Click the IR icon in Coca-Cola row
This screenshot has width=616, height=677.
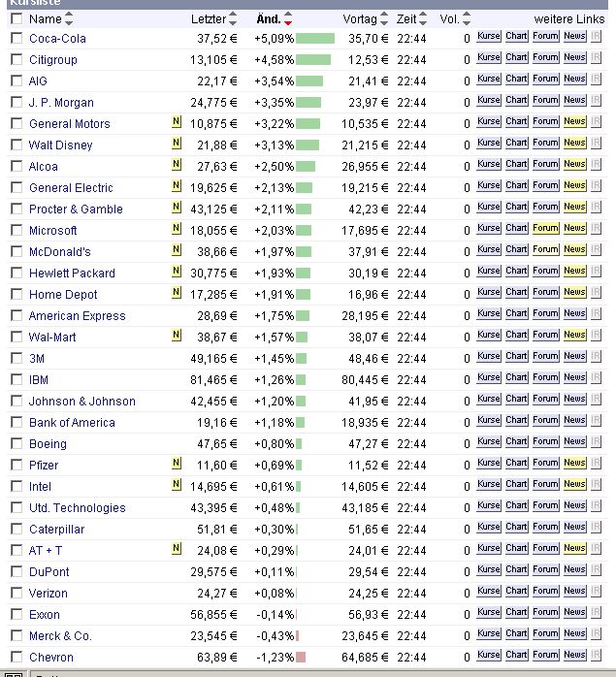pyautogui.click(x=596, y=36)
